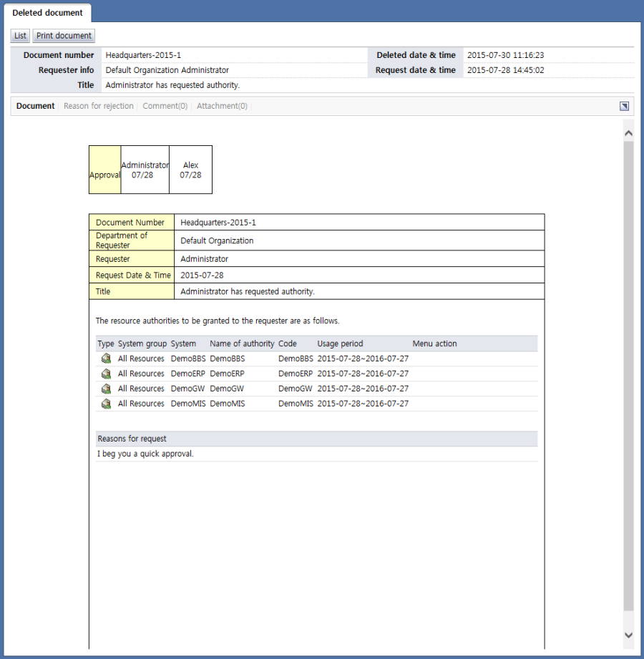
Task: Click the Menu action column header
Action: [x=434, y=343]
